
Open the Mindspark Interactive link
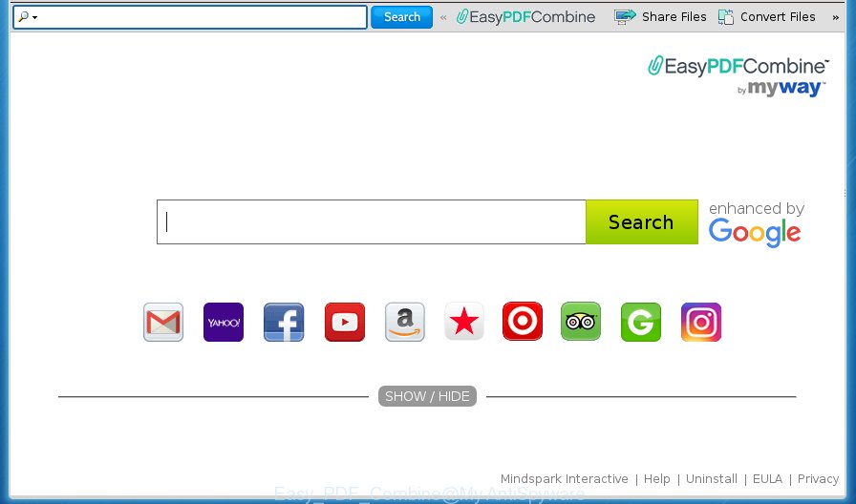click(x=564, y=479)
